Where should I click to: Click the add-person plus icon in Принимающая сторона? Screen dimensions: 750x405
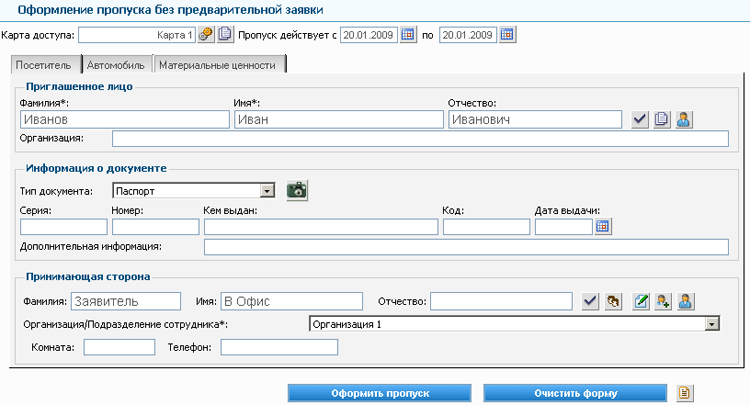663,301
